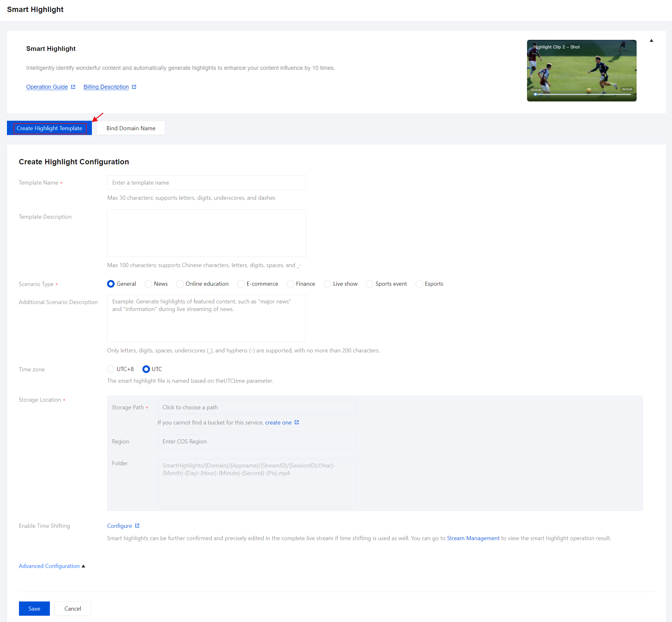Select UTC+8 time zone
The height and width of the screenshot is (622, 672).
pos(111,369)
